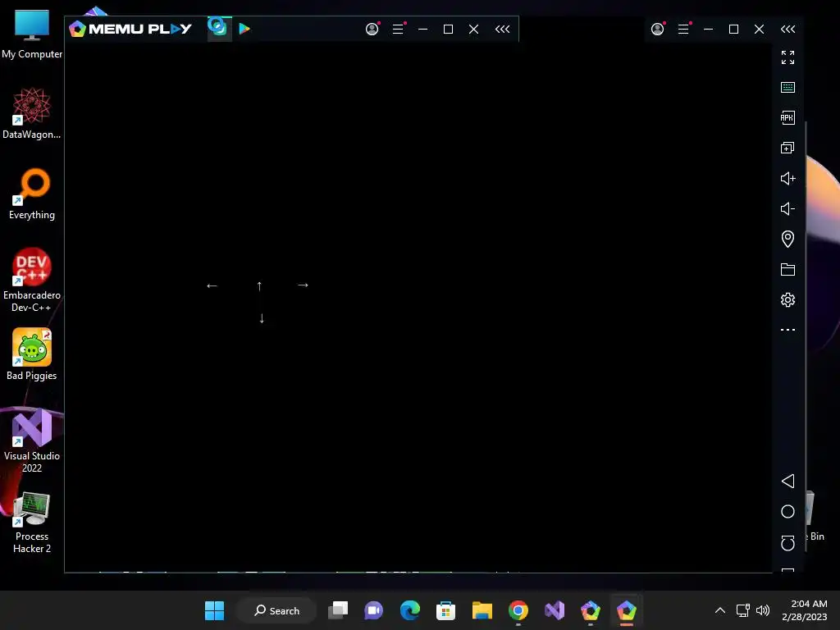This screenshot has width=840, height=630.
Task: Open the network tray icon
Action: tap(743, 610)
